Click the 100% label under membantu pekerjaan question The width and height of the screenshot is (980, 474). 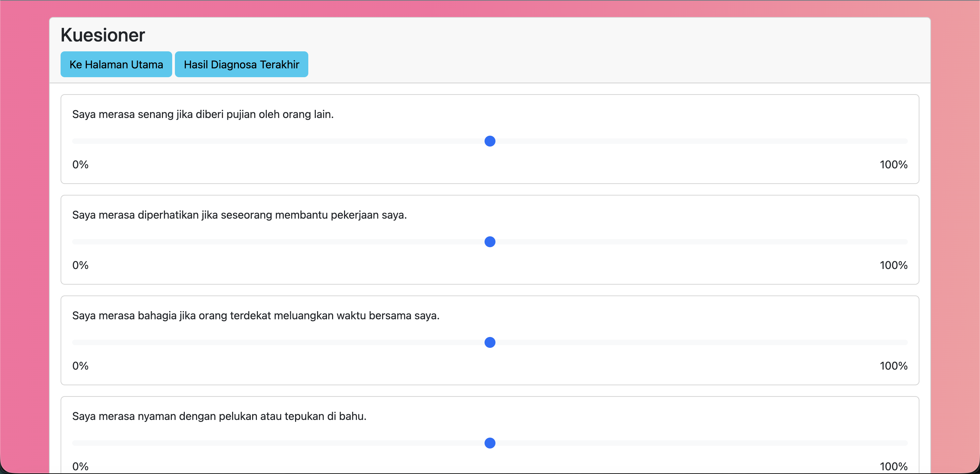[x=893, y=265]
